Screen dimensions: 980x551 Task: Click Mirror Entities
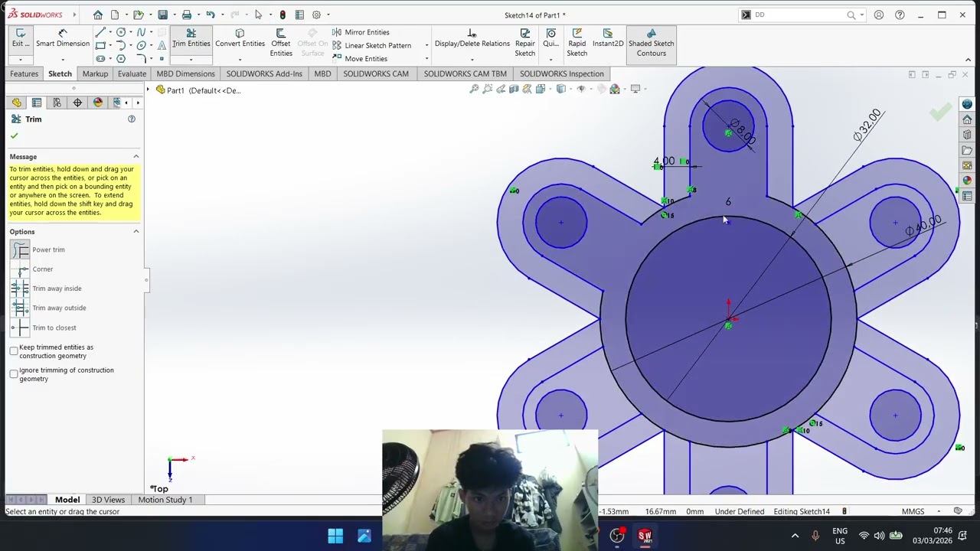(361, 32)
